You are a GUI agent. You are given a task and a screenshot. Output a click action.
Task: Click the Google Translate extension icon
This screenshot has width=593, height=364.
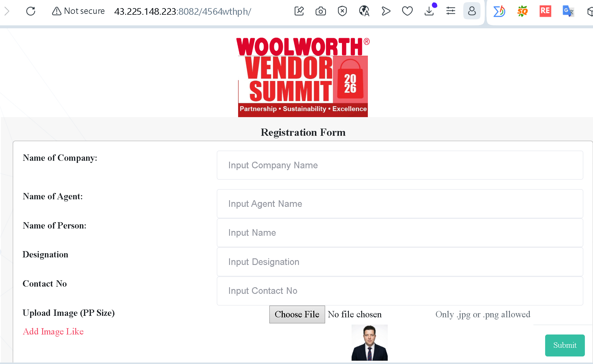click(x=568, y=11)
